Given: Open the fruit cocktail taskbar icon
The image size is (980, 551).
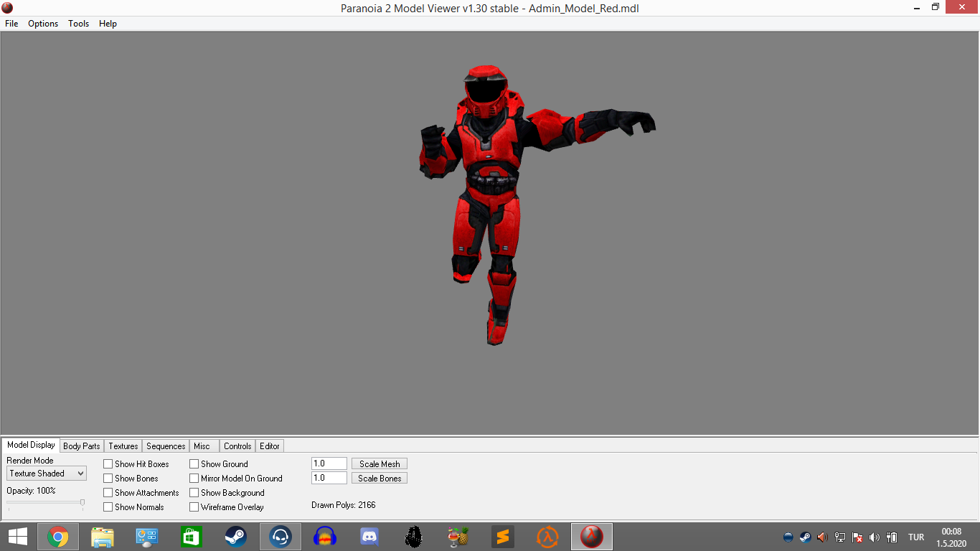Looking at the screenshot, I should tap(458, 537).
